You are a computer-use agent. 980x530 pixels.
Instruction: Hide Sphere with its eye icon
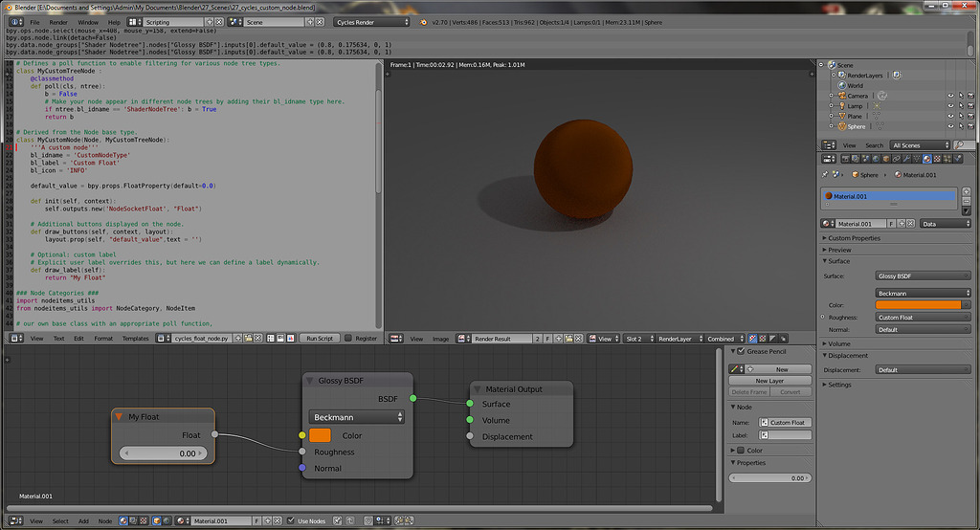click(950, 126)
